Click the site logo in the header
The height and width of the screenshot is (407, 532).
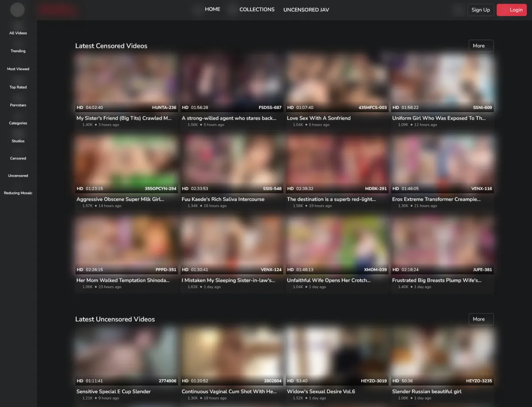[58, 10]
